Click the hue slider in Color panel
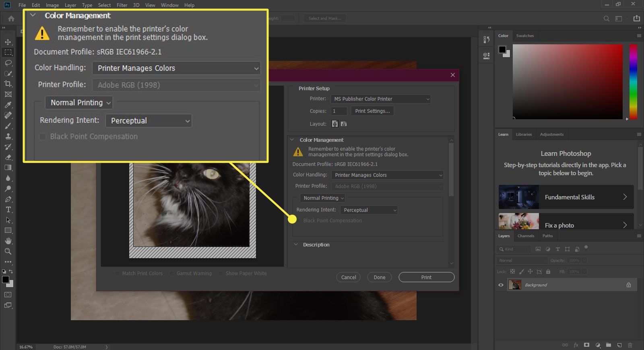This screenshot has width=644, height=350. coord(633,82)
